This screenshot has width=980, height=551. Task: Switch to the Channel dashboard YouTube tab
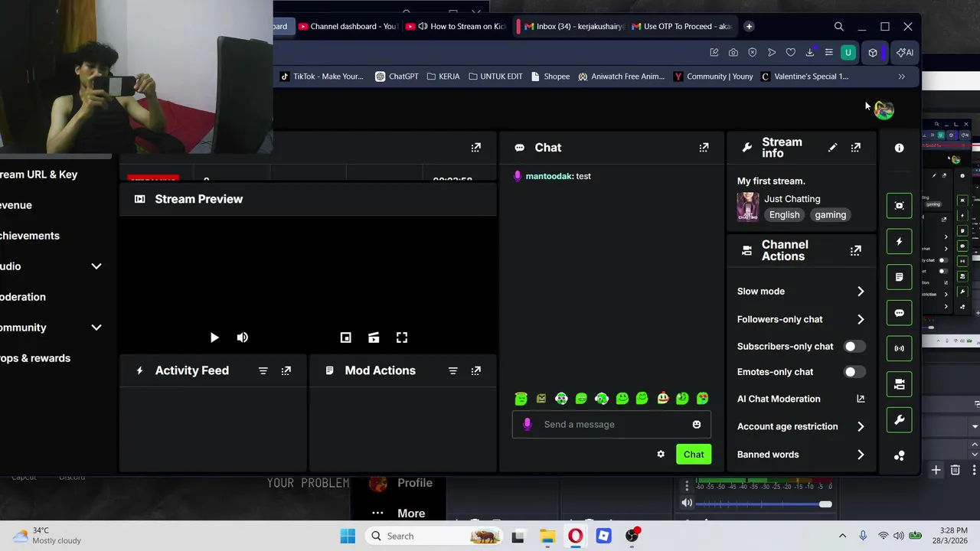coord(348,26)
